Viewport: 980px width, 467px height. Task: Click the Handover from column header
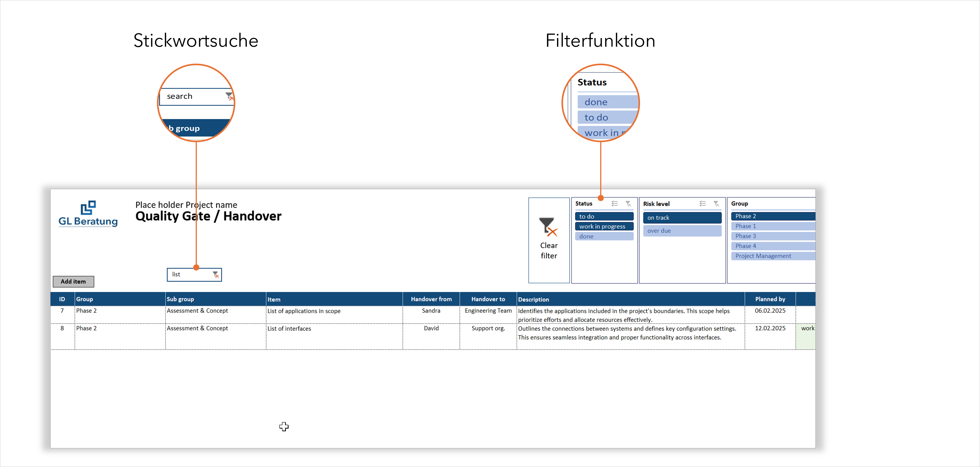point(431,299)
